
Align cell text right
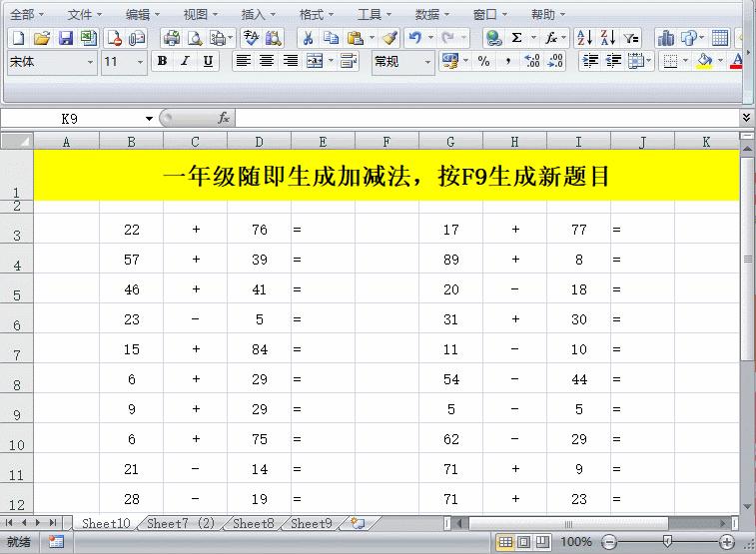point(291,61)
